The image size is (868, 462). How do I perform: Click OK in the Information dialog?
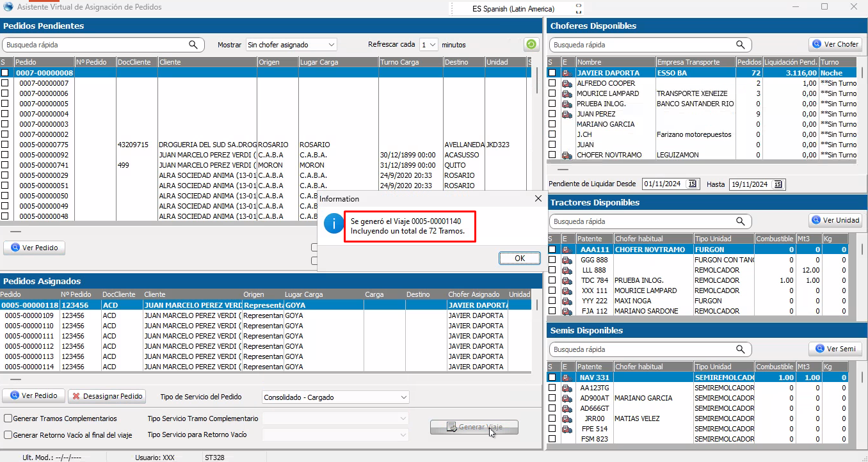pos(520,259)
